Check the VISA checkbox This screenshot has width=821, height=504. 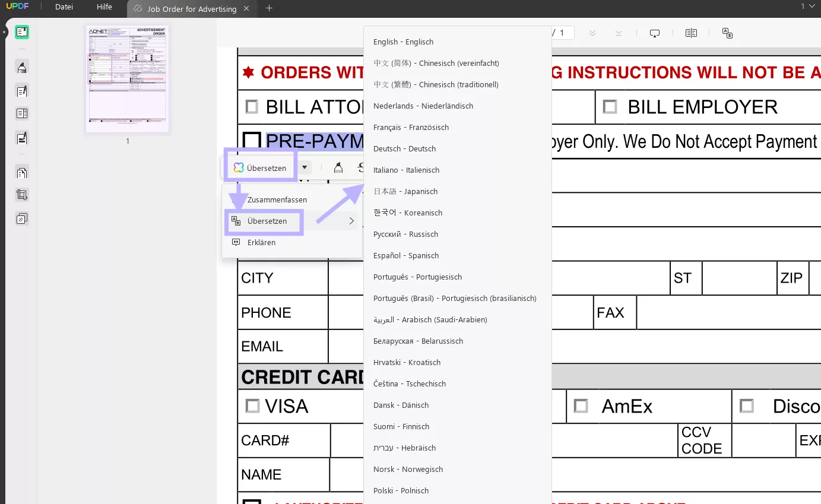click(x=252, y=406)
